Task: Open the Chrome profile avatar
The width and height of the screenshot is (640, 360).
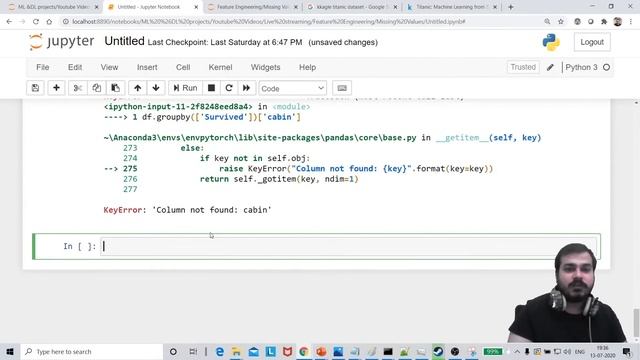Action: tap(618, 22)
